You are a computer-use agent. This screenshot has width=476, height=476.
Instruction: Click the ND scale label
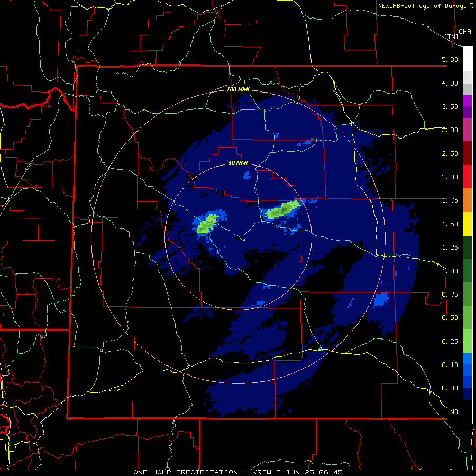[454, 412]
